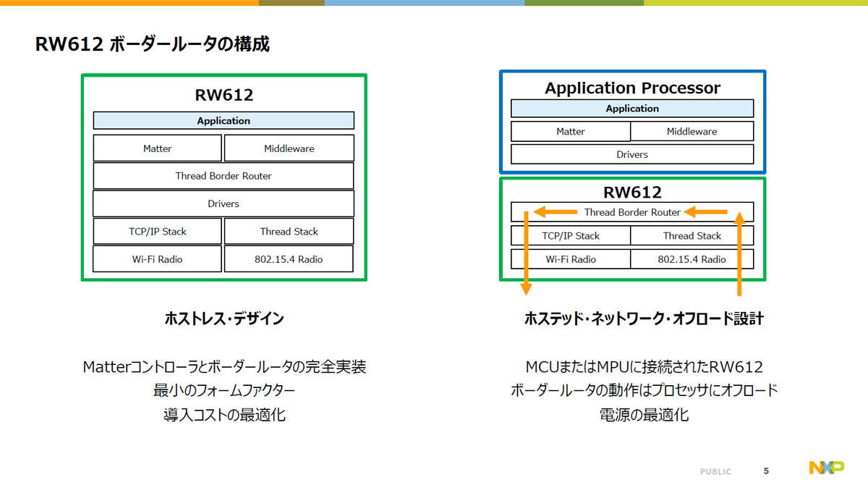Select TCP/IP Stack block in the hosted RW612 box

pos(571,235)
